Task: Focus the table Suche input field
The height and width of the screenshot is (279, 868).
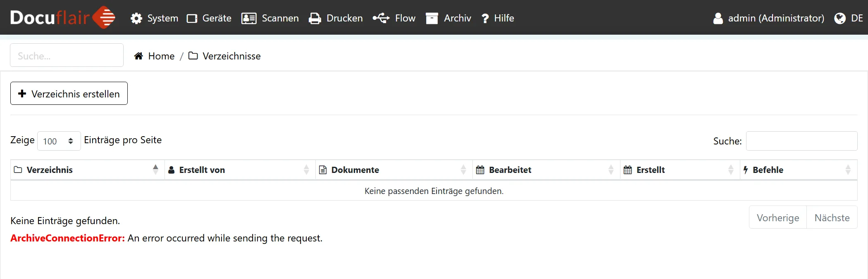Action: (801, 141)
